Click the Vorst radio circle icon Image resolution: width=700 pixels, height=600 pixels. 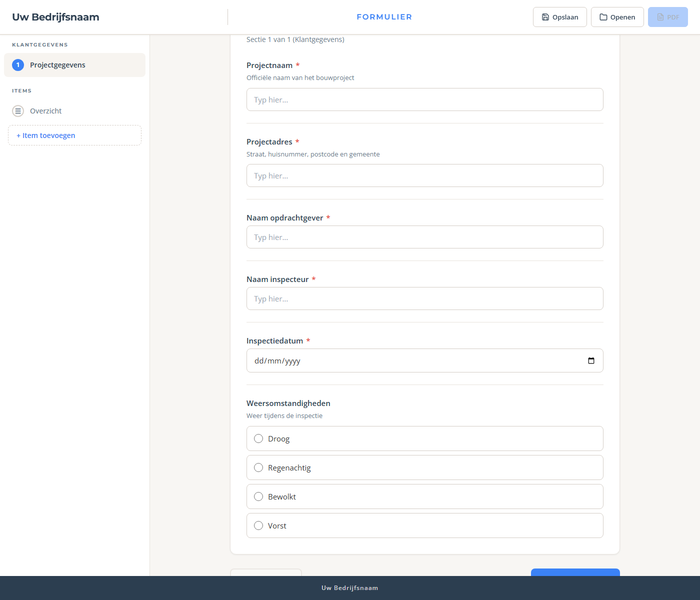pos(258,525)
